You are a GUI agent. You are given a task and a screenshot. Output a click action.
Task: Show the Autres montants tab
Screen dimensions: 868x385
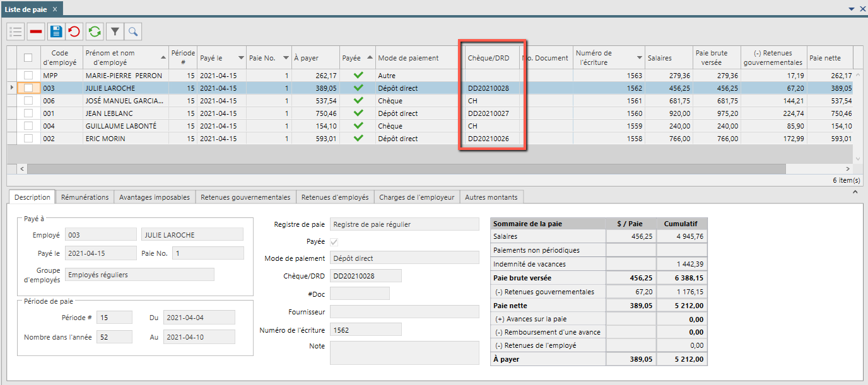(491, 197)
